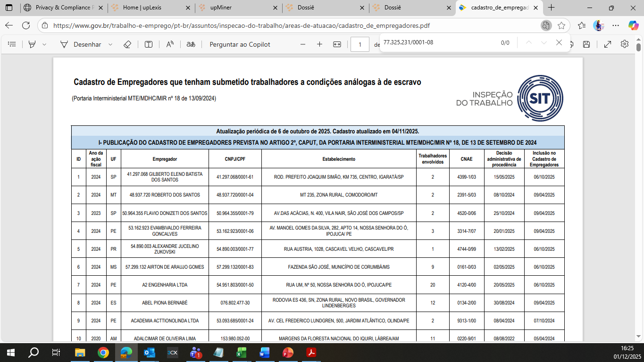Save the PDF with the disk icon

click(x=586, y=44)
